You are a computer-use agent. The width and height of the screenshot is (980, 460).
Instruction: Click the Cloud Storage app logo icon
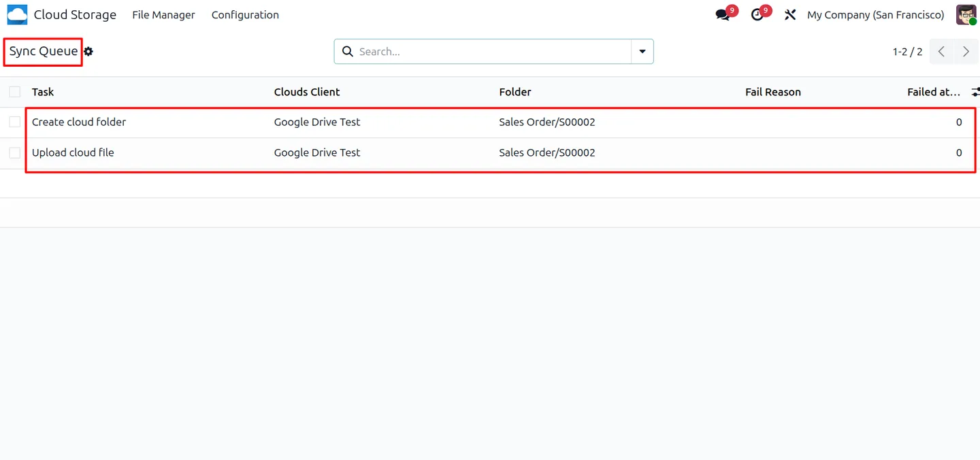click(x=17, y=14)
